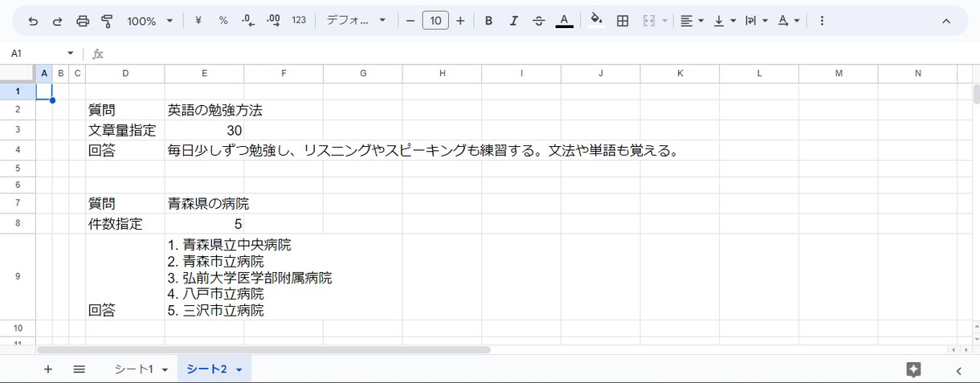The image size is (980, 383).
Task: Click the cell labeled 件数指定
Action: tap(125, 224)
